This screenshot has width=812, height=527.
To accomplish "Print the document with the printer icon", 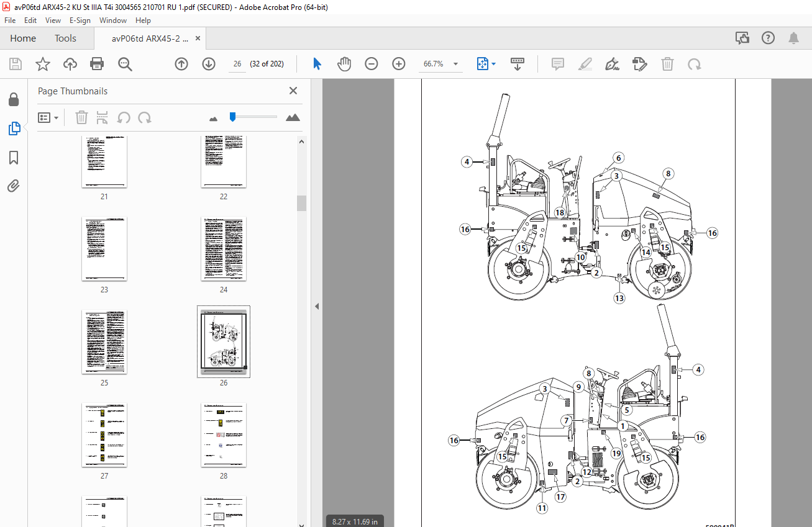I will 97,64.
